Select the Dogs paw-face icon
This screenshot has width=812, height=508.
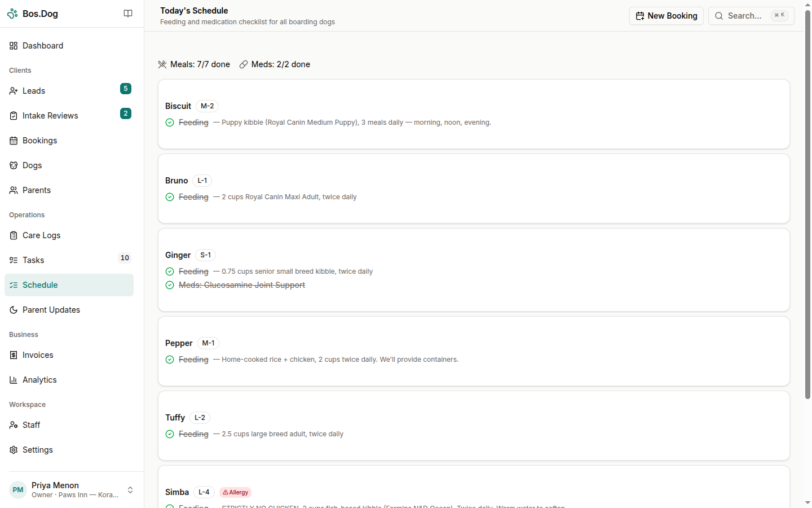pyautogui.click(x=13, y=165)
